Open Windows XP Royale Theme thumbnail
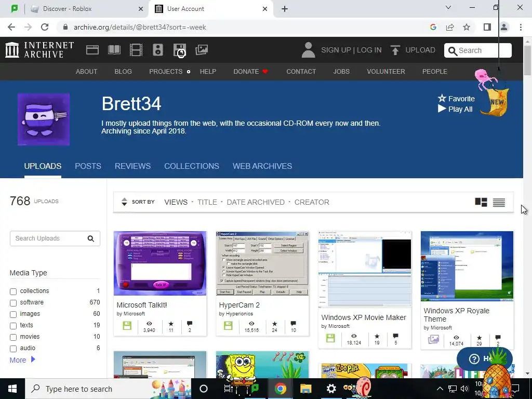Viewport: 532px width, 399px height. 467,267
